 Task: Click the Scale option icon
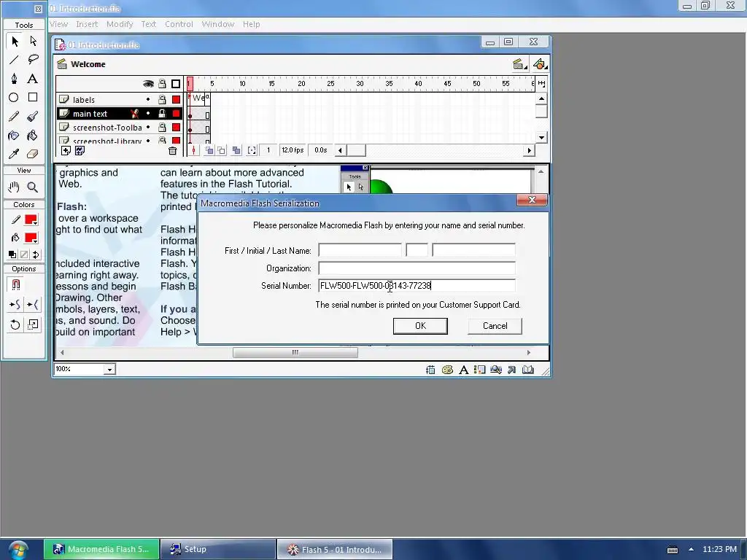[x=33, y=324]
